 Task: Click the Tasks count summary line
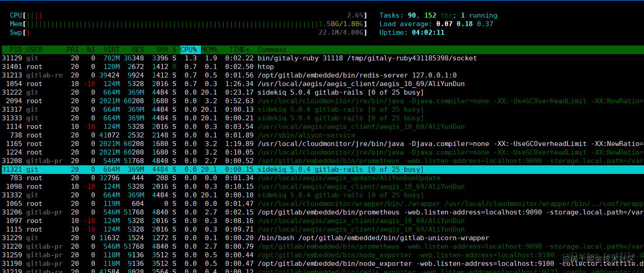tap(438, 15)
